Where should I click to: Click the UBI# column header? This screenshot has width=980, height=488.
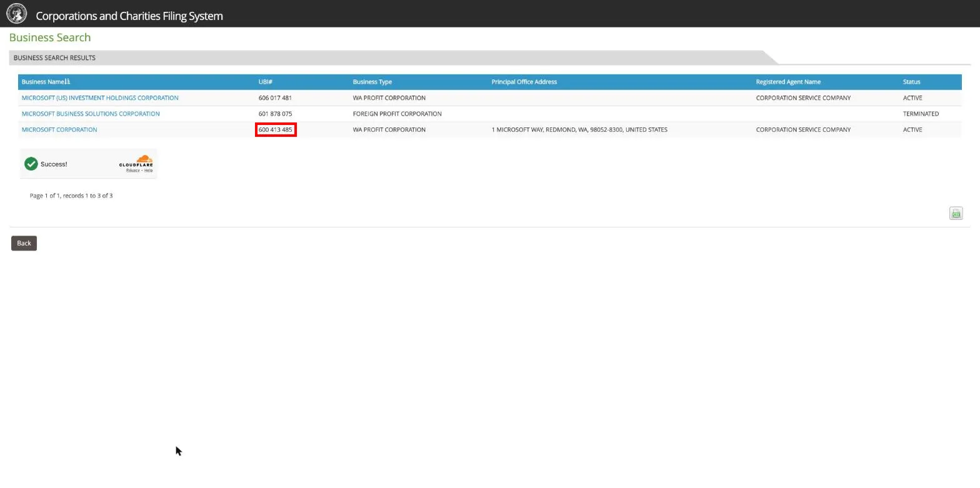coord(266,82)
